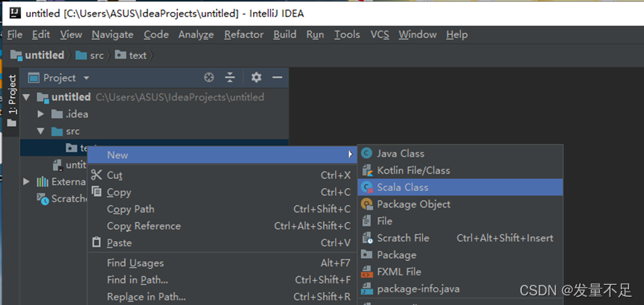This screenshot has height=305, width=644.
Task: Choose Kotlin File/Class from New submenu
Action: click(x=460, y=171)
